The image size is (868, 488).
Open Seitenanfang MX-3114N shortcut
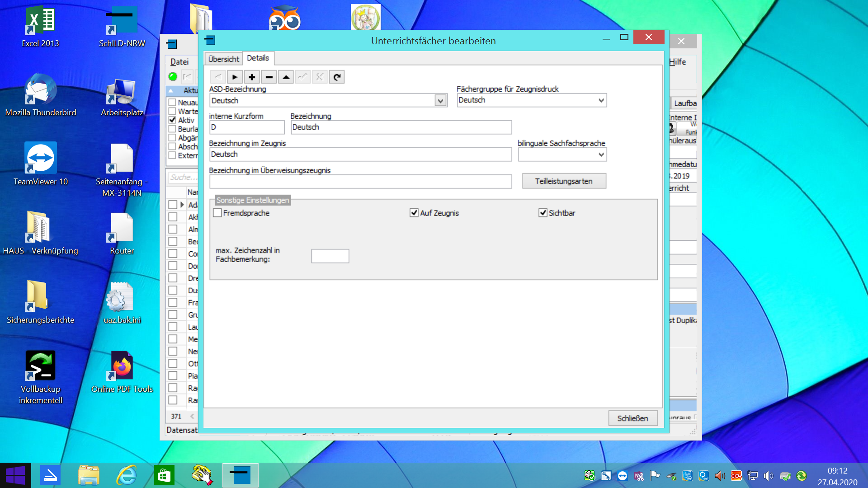click(122, 169)
